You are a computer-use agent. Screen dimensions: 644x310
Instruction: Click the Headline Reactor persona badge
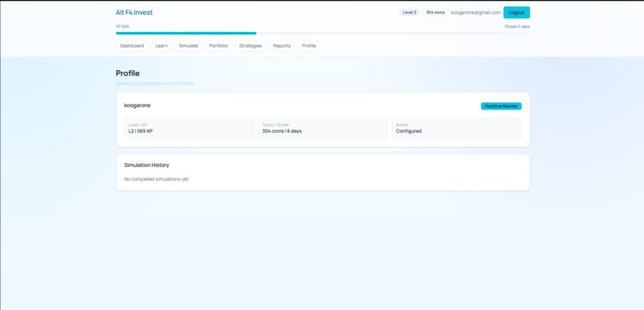pos(501,106)
